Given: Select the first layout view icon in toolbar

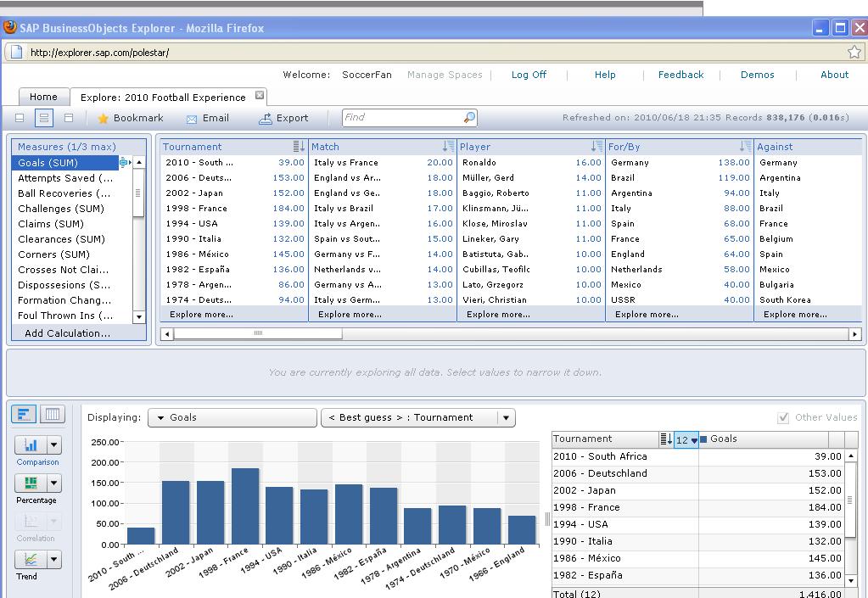Looking at the screenshot, I should 20,118.
